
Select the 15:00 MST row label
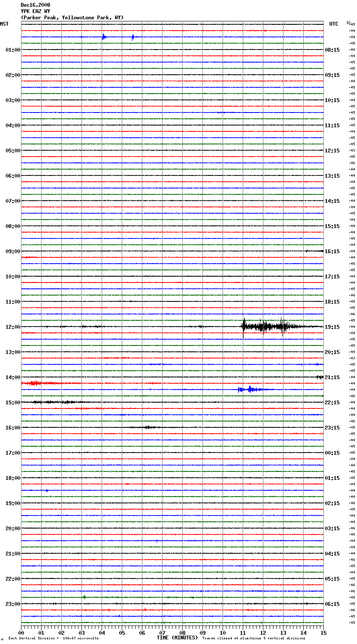point(13,403)
